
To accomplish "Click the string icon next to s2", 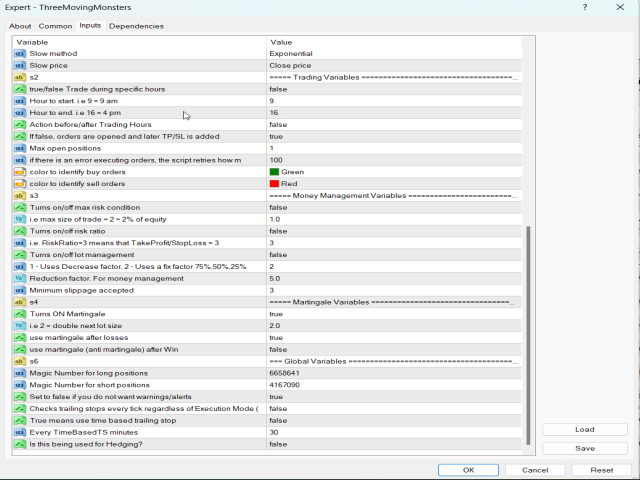I will coord(20,77).
